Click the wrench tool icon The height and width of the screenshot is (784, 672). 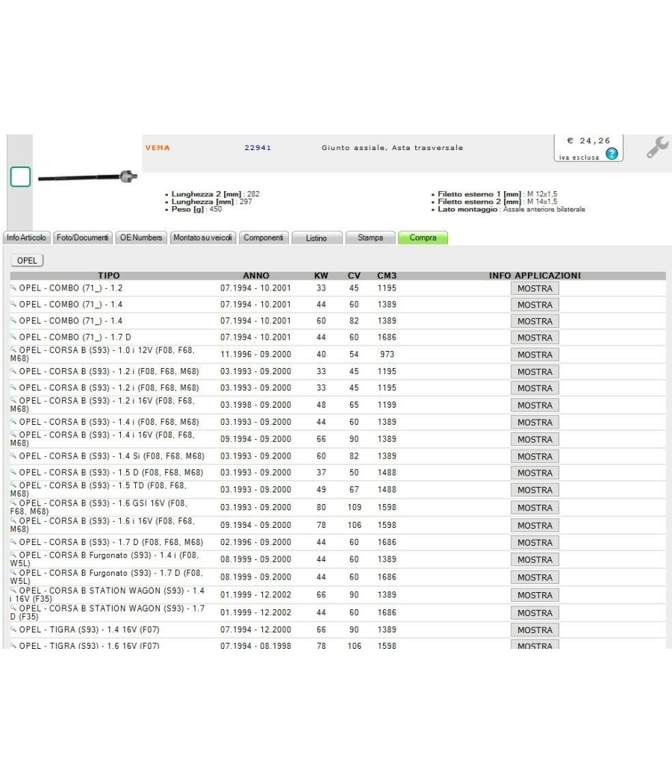click(657, 148)
